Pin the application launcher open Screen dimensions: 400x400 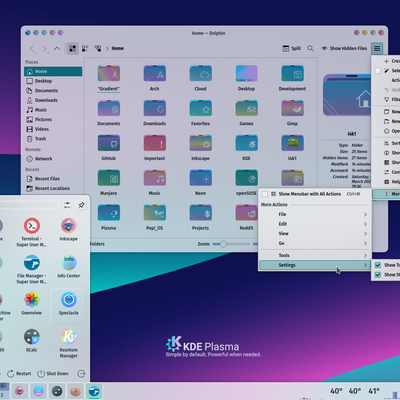coord(81,205)
